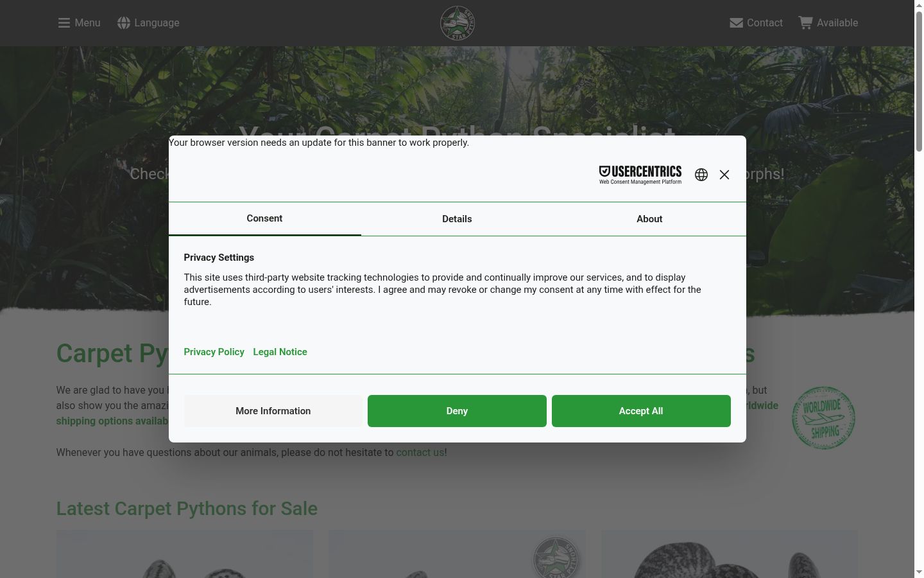The height and width of the screenshot is (578, 924).
Task: Open the Privacy Policy link
Action: [214, 352]
